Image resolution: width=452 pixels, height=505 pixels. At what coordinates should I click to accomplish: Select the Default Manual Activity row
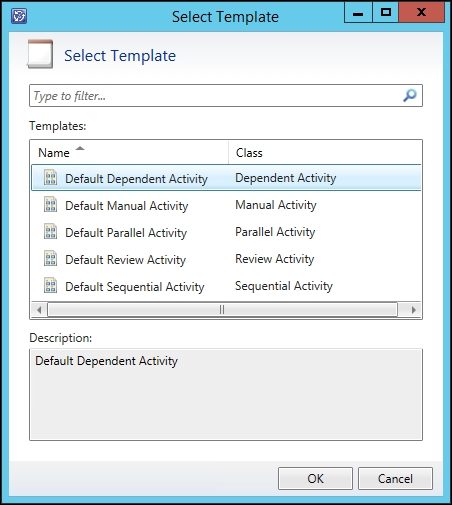226,205
